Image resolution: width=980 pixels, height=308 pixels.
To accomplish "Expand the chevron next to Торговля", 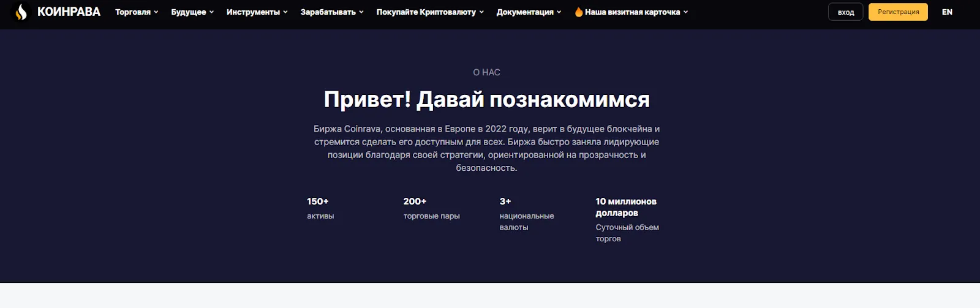I will (156, 12).
